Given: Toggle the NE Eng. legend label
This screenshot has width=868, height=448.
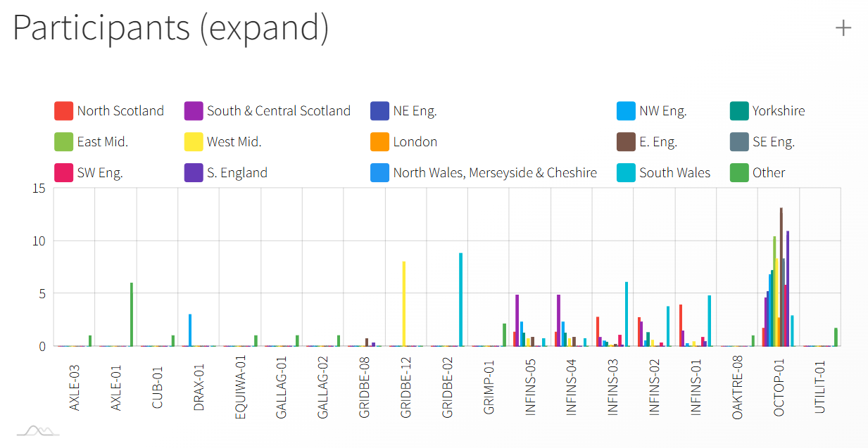Looking at the screenshot, I should pos(415,111).
